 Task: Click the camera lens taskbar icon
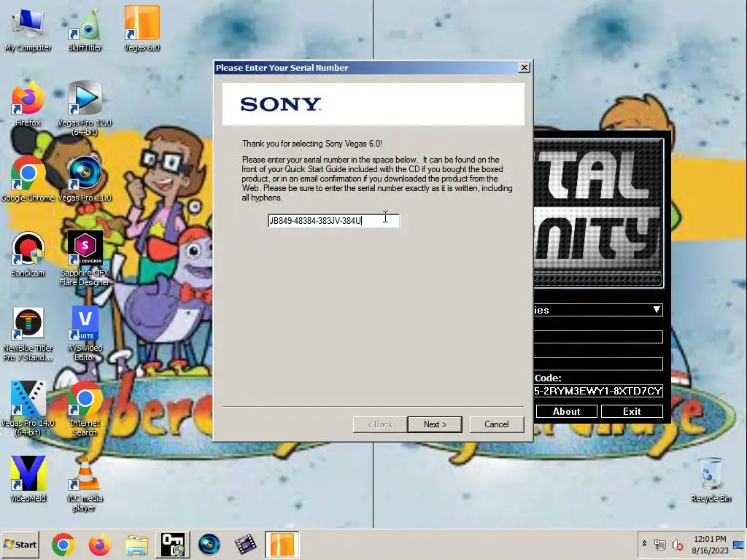point(209,544)
